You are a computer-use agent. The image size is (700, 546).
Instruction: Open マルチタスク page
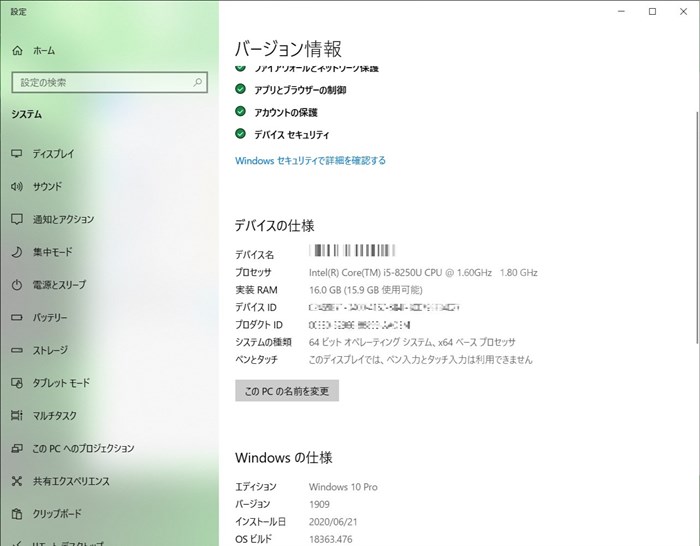coord(54,416)
